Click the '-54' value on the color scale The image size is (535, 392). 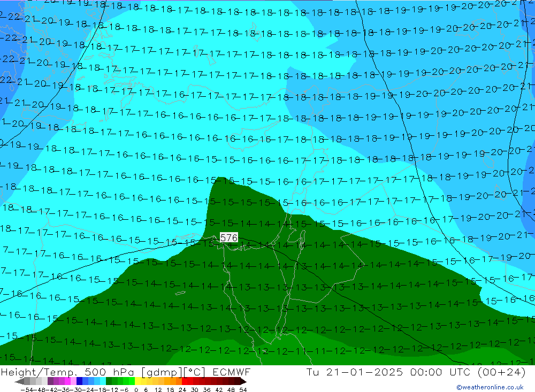tap(27, 390)
